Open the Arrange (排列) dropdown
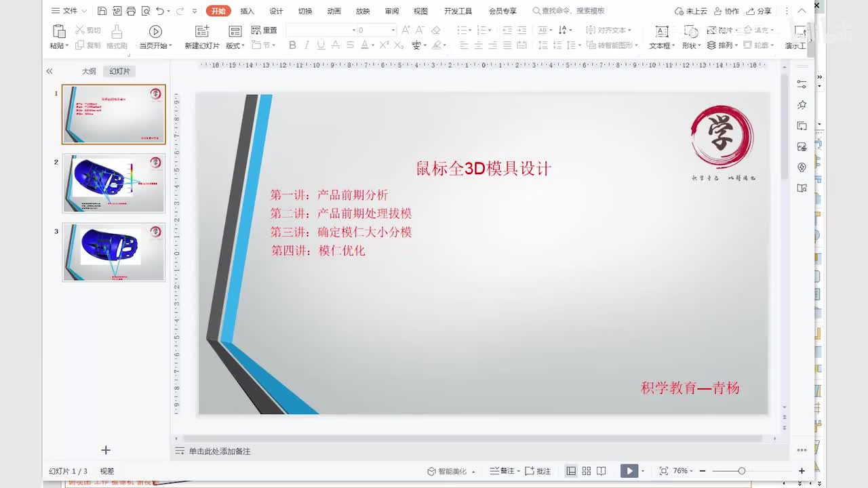 [x=722, y=45]
